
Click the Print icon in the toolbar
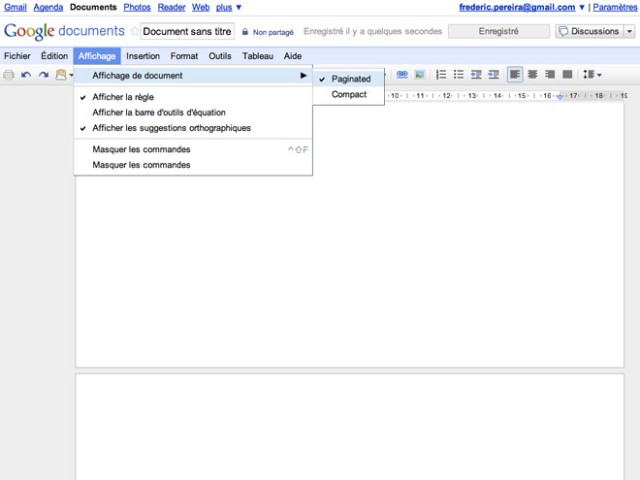[x=9, y=75]
